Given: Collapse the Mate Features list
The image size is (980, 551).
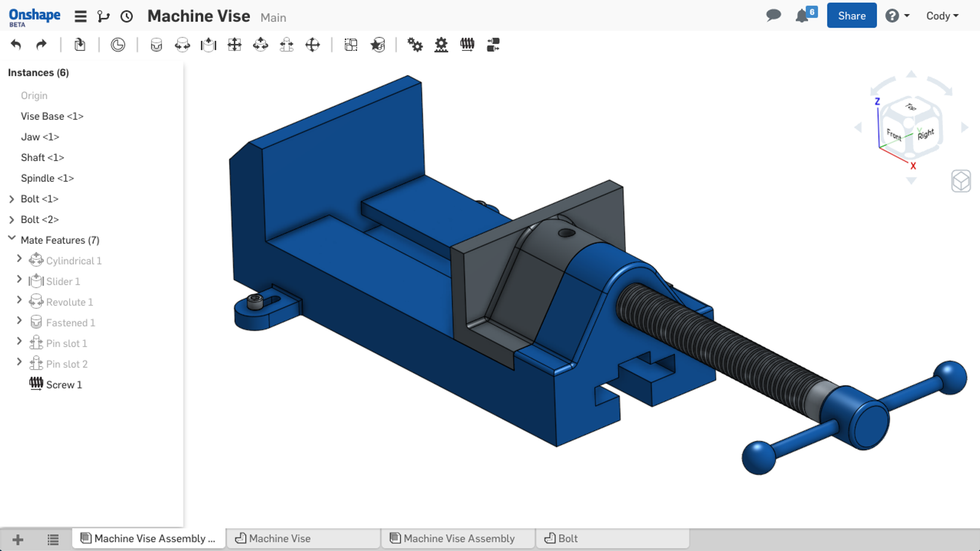Looking at the screenshot, I should pyautogui.click(x=12, y=239).
